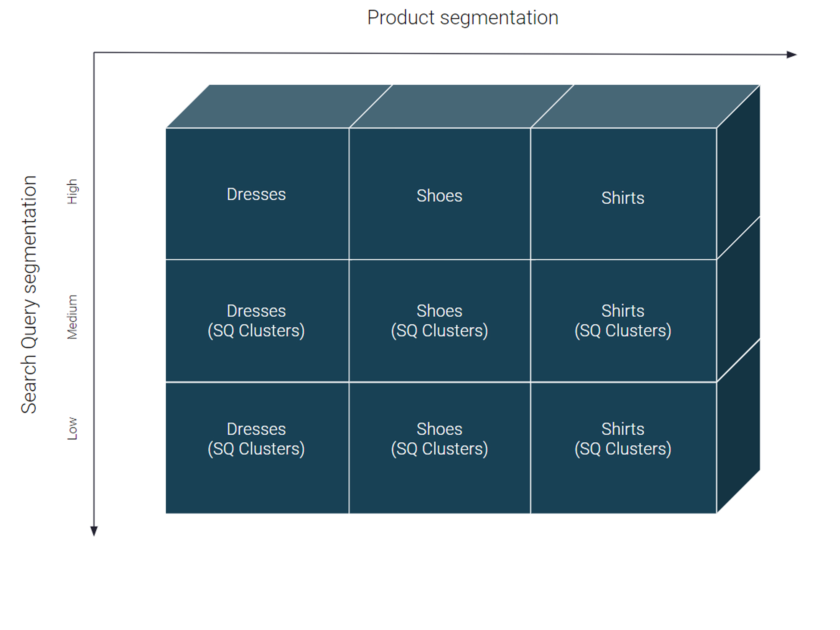The image size is (840, 630).
Task: Click 'Shoes (SQ Clusters)' in Low row
Action: click(x=440, y=448)
